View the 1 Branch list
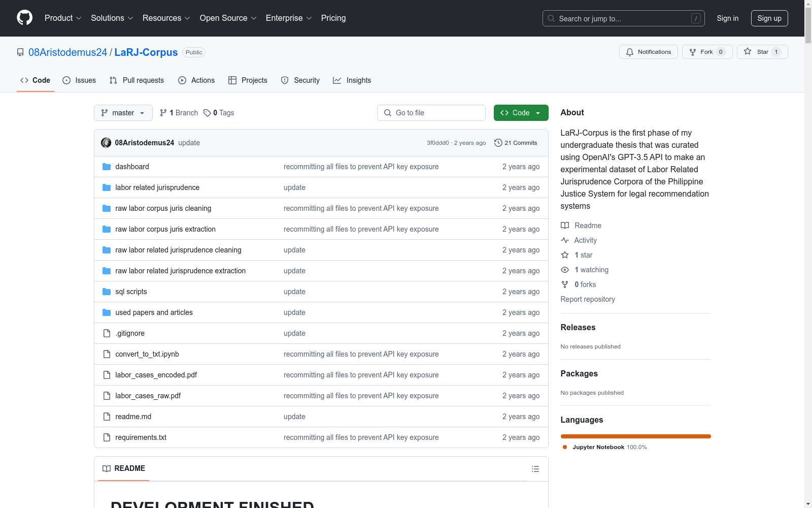Viewport: 812px width, 508px height. 179,113
